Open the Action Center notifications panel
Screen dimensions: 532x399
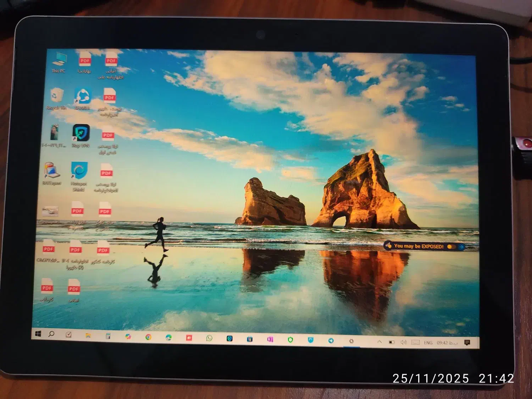pyautogui.click(x=467, y=343)
